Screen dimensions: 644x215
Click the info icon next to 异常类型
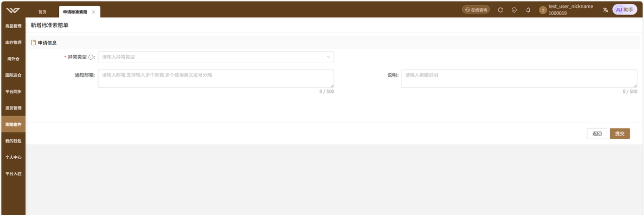91,57
